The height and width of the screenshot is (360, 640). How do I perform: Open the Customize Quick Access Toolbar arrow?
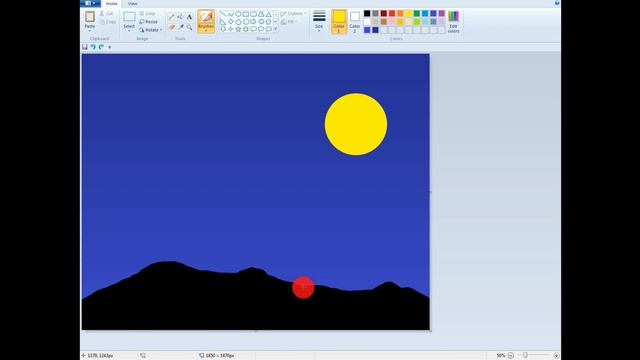[x=109, y=47]
